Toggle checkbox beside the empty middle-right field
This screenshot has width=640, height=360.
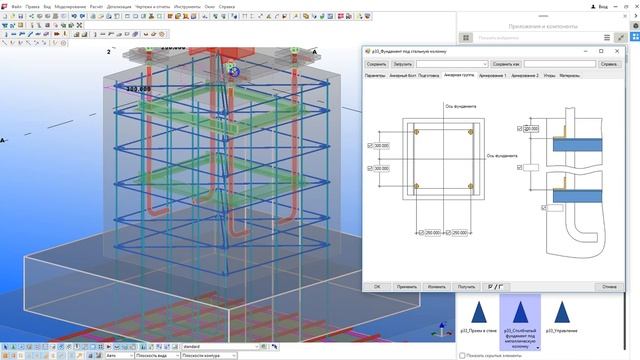(519, 167)
